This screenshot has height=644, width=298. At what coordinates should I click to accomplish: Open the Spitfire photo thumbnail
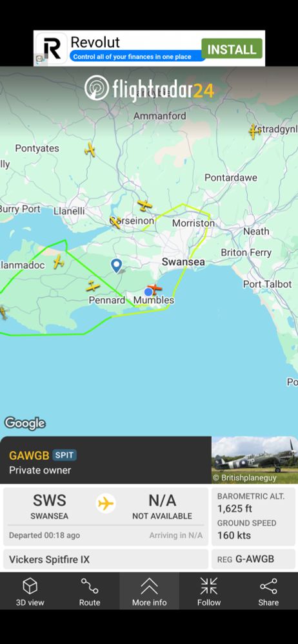tap(255, 460)
